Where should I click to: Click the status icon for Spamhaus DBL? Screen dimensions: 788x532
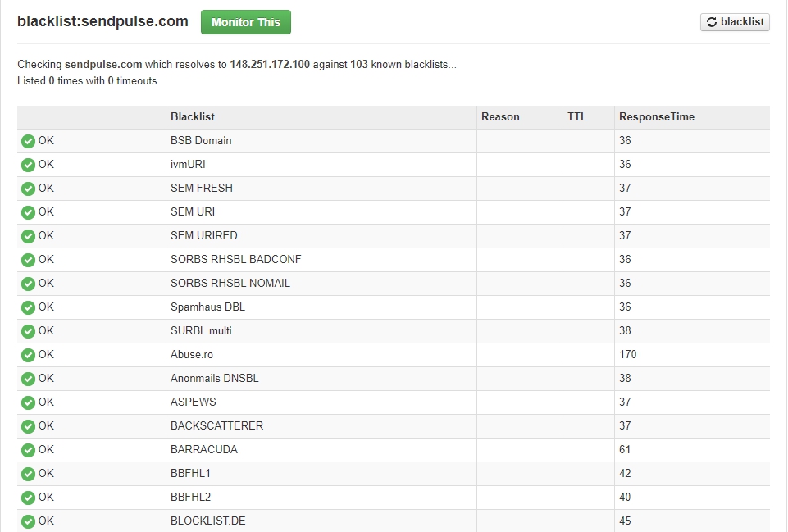[x=28, y=307]
